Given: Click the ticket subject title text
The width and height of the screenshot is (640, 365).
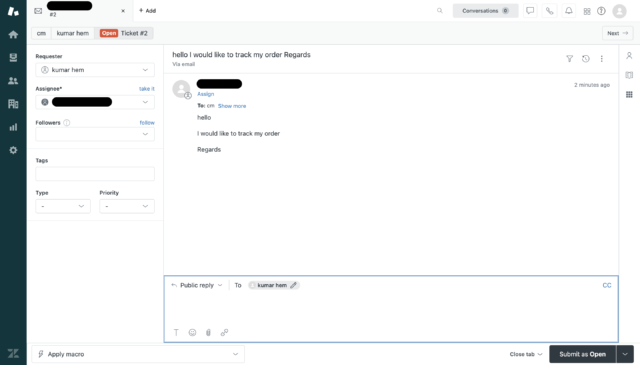Looking at the screenshot, I should coord(241,55).
